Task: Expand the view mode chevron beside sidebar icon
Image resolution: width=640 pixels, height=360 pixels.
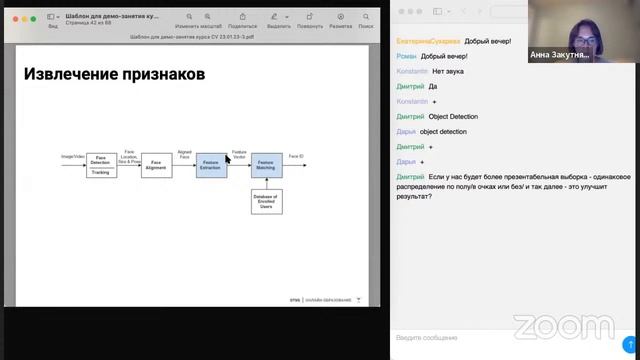Action: pos(58,17)
